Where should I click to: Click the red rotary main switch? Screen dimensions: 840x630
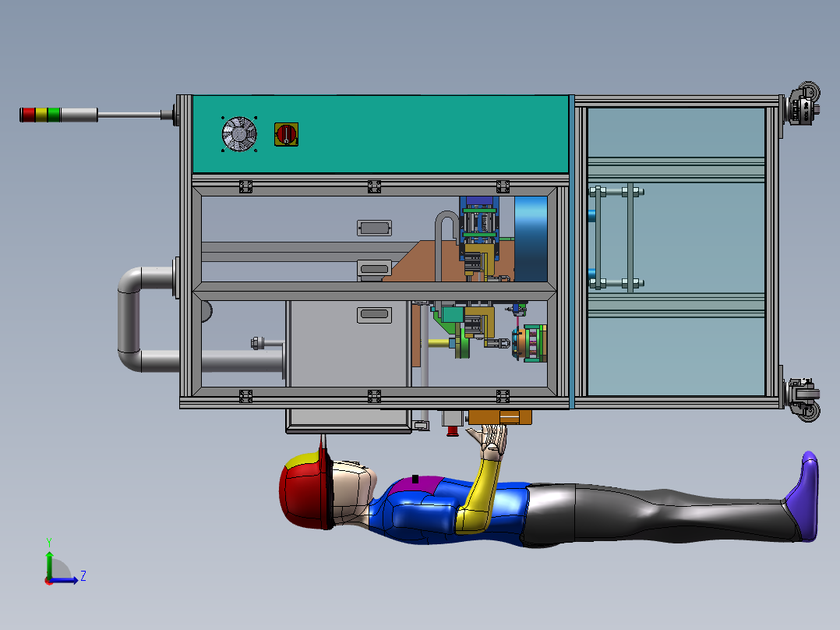click(286, 134)
